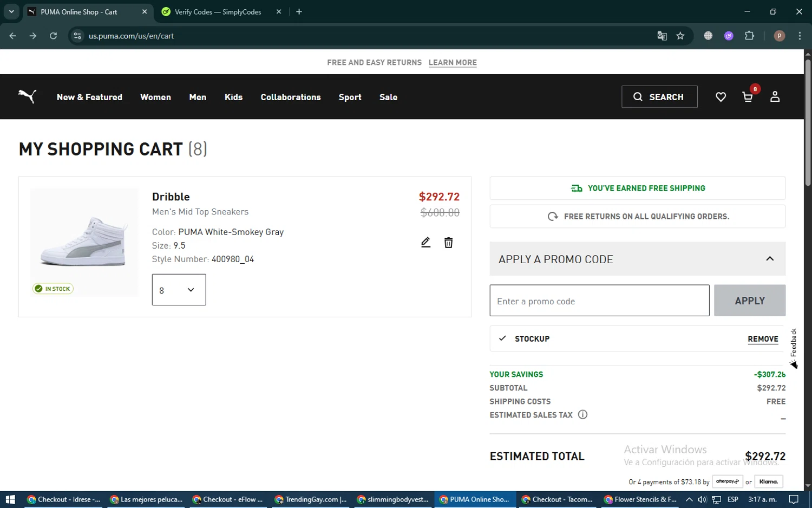Click the globe extension icon

(x=708, y=36)
